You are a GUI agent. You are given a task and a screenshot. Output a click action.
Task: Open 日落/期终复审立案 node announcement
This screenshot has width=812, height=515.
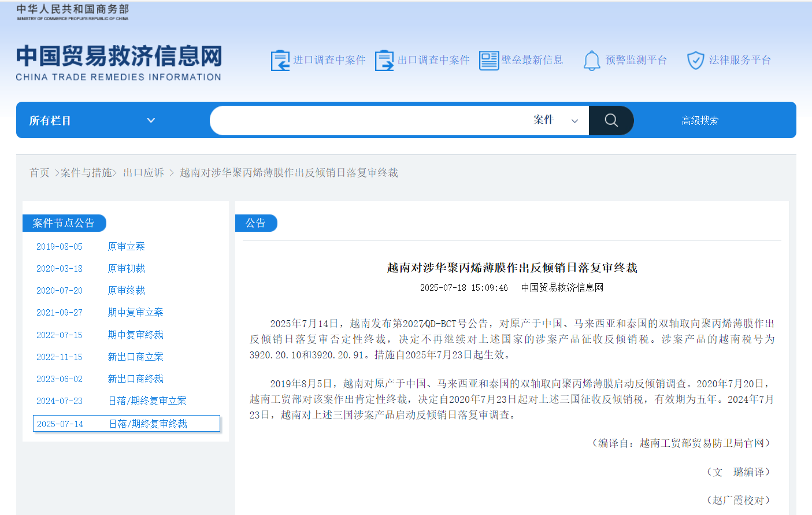coord(147,401)
